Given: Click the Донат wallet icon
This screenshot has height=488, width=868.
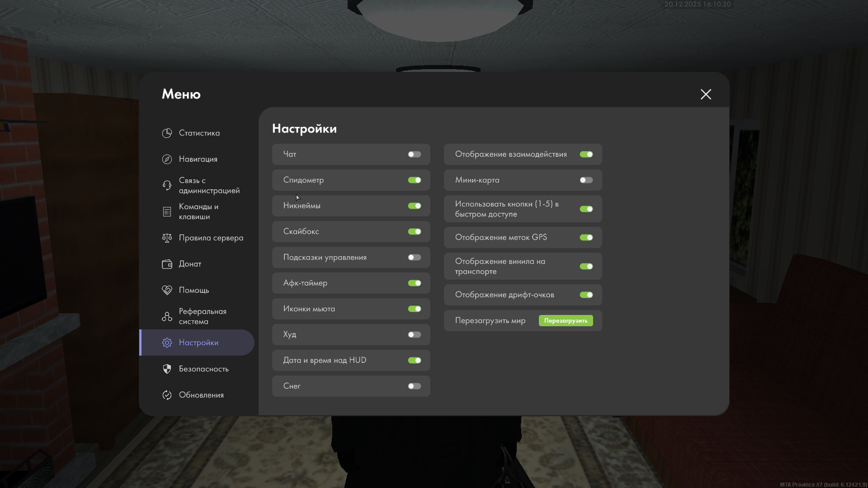Looking at the screenshot, I should click(167, 264).
